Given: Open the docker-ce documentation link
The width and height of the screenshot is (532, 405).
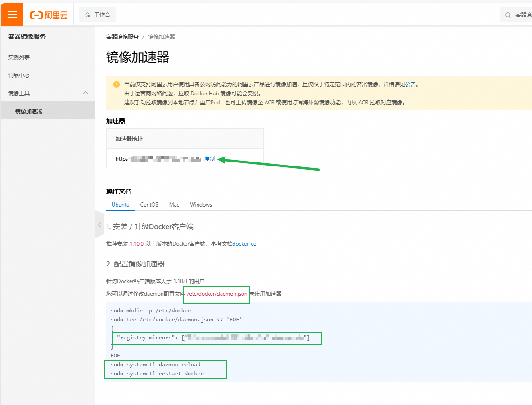Looking at the screenshot, I should point(244,244).
